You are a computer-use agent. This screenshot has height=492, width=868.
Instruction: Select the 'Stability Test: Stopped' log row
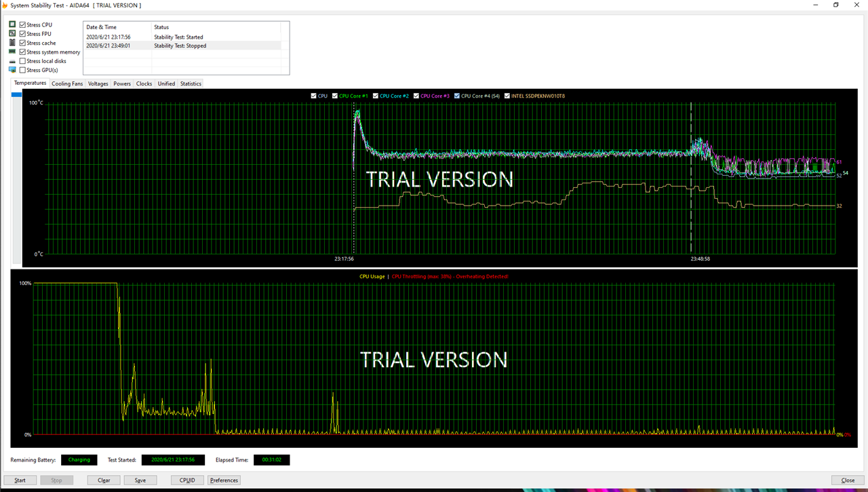pyautogui.click(x=182, y=45)
